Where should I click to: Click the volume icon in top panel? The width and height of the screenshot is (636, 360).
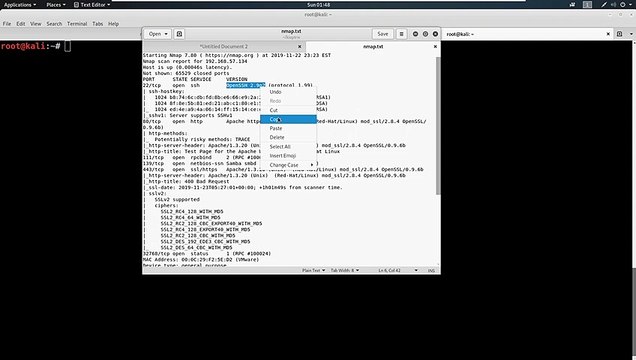[613, 5]
